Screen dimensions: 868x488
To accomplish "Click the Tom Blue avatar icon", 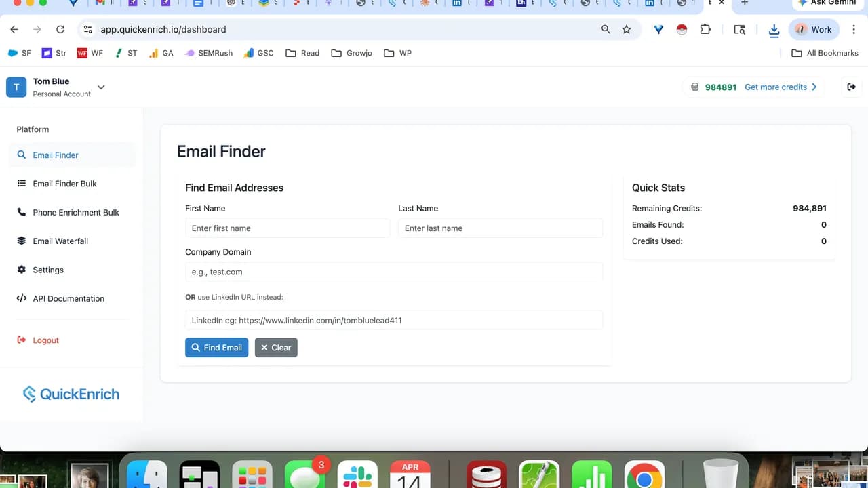I will (16, 87).
